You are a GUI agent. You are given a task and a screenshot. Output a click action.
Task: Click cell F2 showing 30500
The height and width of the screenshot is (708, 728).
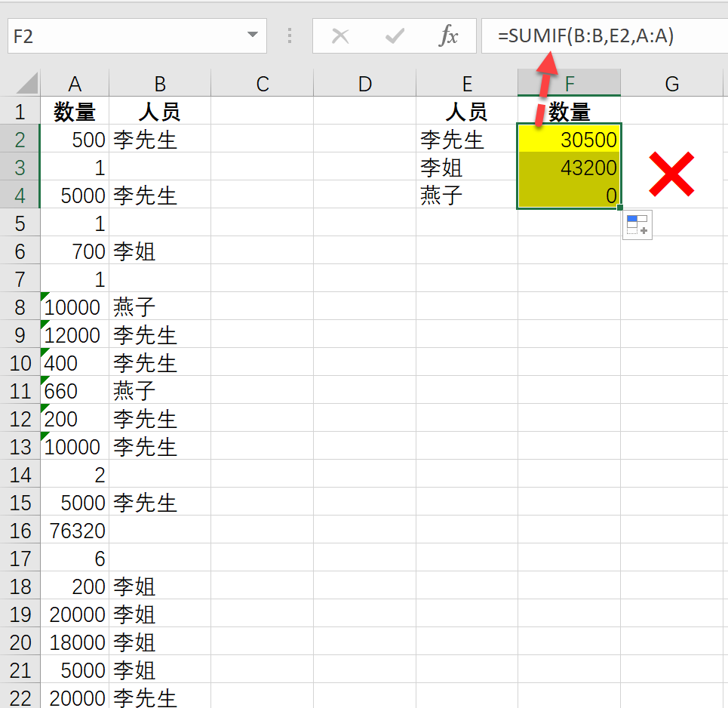pos(570,139)
